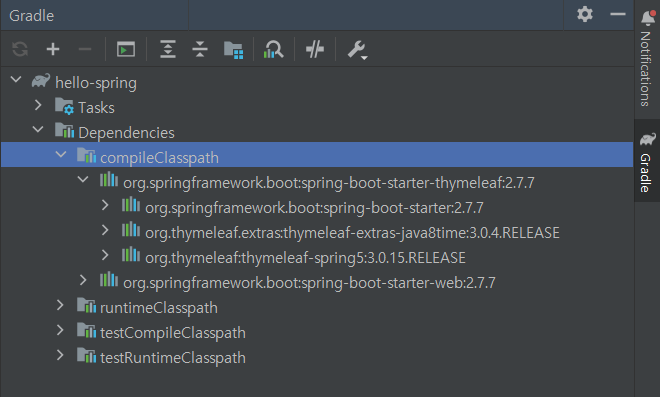Select the compileClasspath row

(317, 155)
